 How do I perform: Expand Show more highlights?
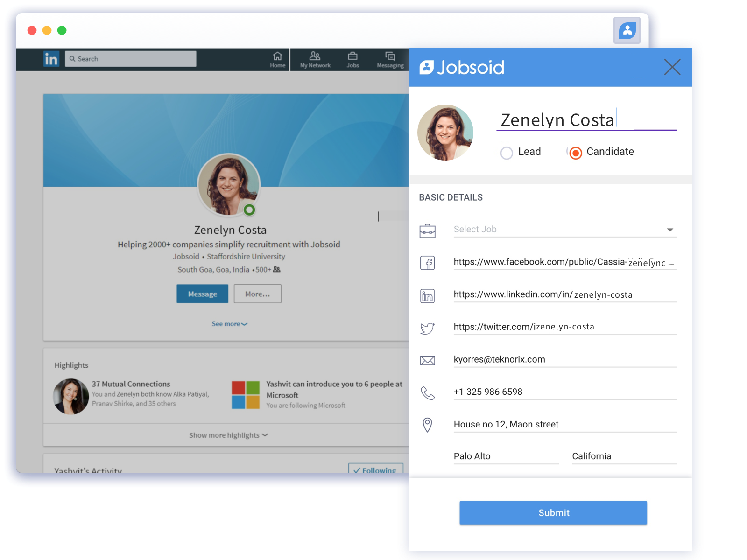point(228,435)
